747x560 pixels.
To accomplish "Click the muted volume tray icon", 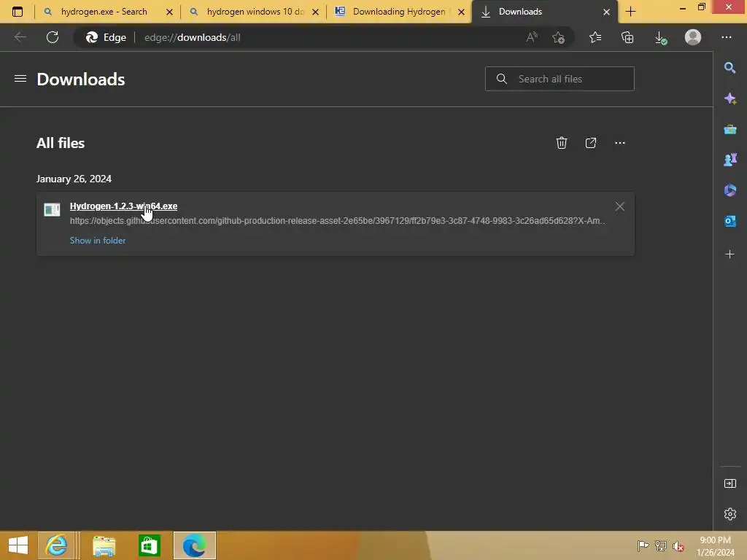I will point(678,545).
